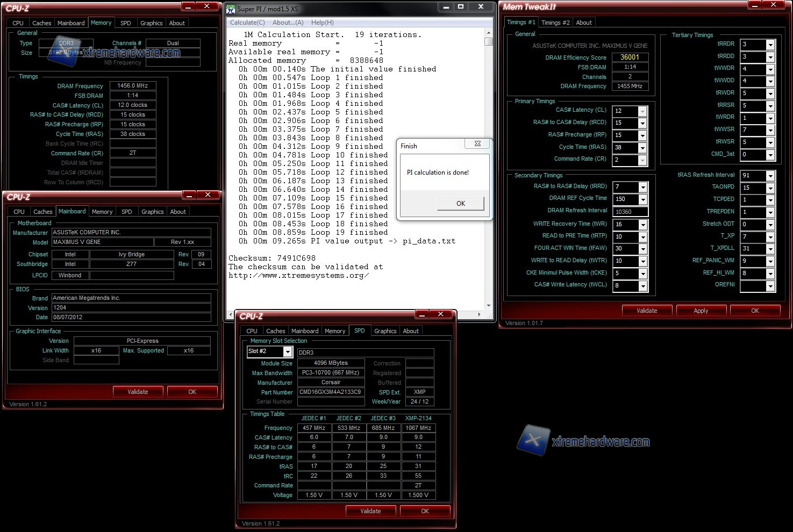The width and height of the screenshot is (793, 532).
Task: Click Super PI scrollbar down arrow
Action: click(x=488, y=306)
